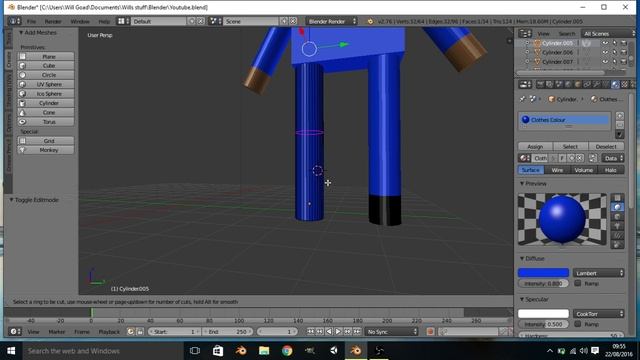The width and height of the screenshot is (640, 360).
Task: Click the specular white color swatch
Action: 543,313
